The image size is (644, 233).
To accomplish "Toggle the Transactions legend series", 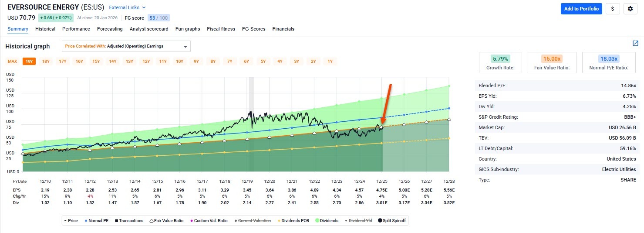I will coord(128,221).
